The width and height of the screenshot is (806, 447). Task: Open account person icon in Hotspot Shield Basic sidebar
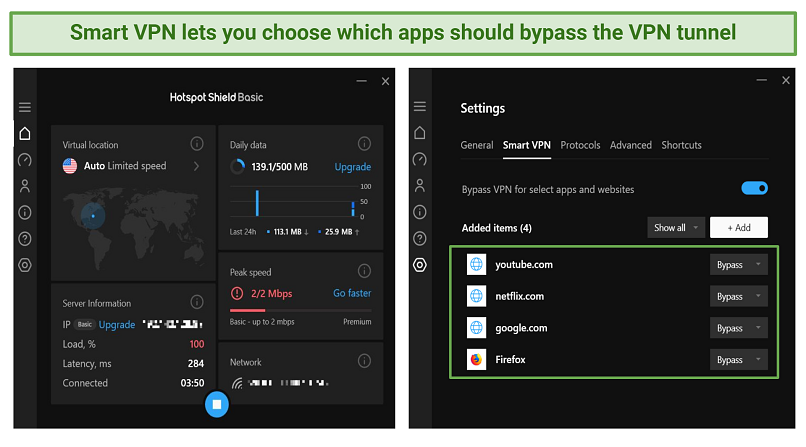(25, 185)
